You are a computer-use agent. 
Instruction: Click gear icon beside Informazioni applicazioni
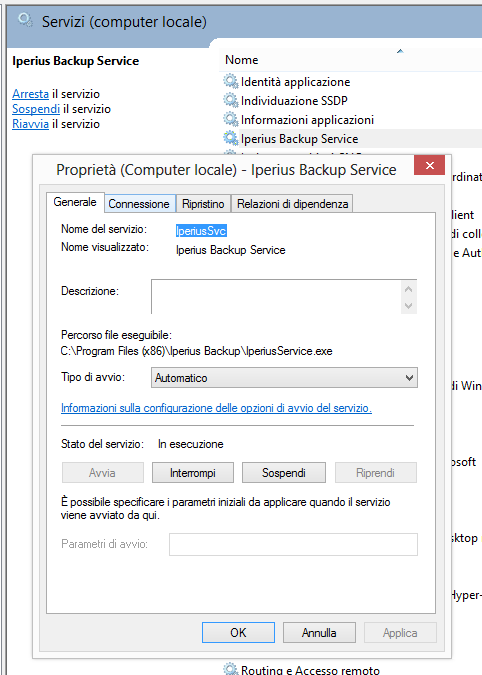(x=231, y=119)
